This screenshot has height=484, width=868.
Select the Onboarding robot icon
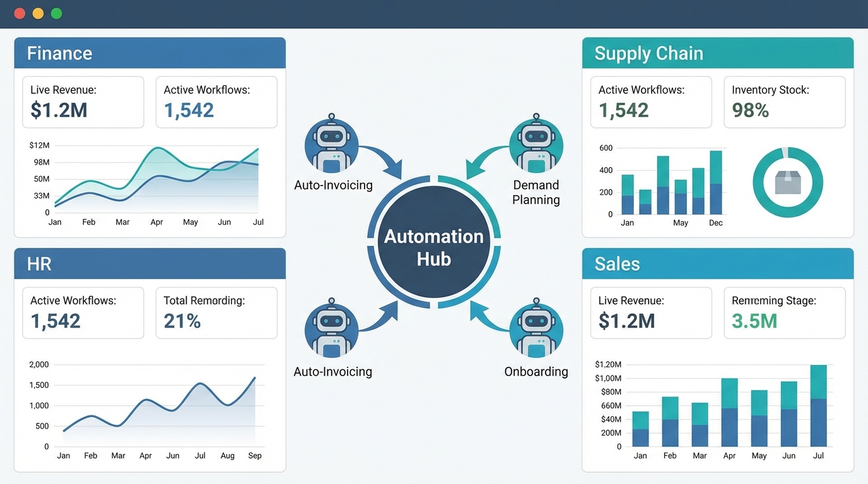(x=536, y=328)
